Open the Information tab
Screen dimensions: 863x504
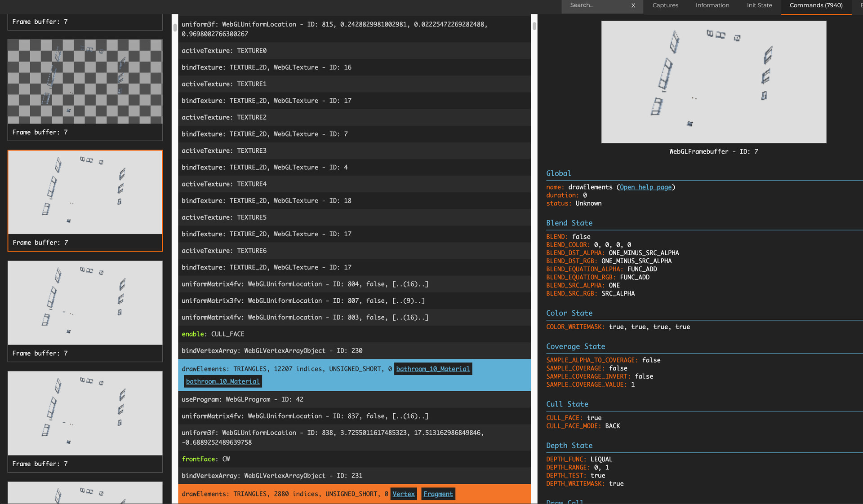pyautogui.click(x=712, y=5)
